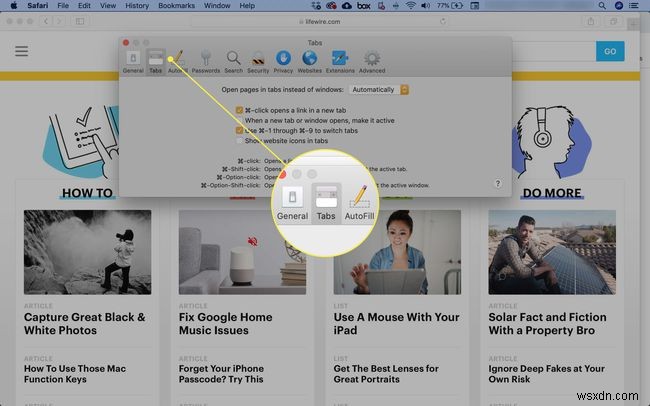Enable make new tab or window active
This screenshot has width=650, height=406.
point(239,120)
